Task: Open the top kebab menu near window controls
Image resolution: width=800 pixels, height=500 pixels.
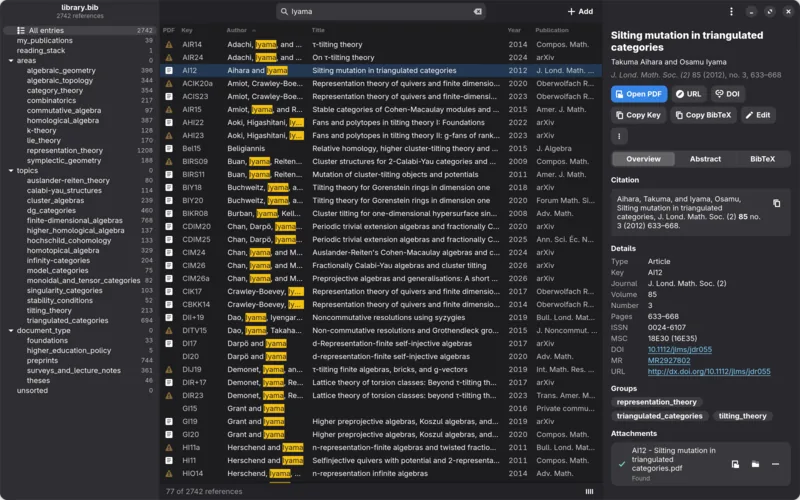Action: click(x=731, y=11)
